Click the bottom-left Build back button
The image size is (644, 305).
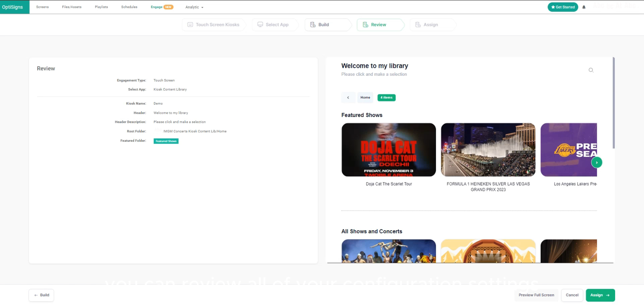pyautogui.click(x=41, y=295)
